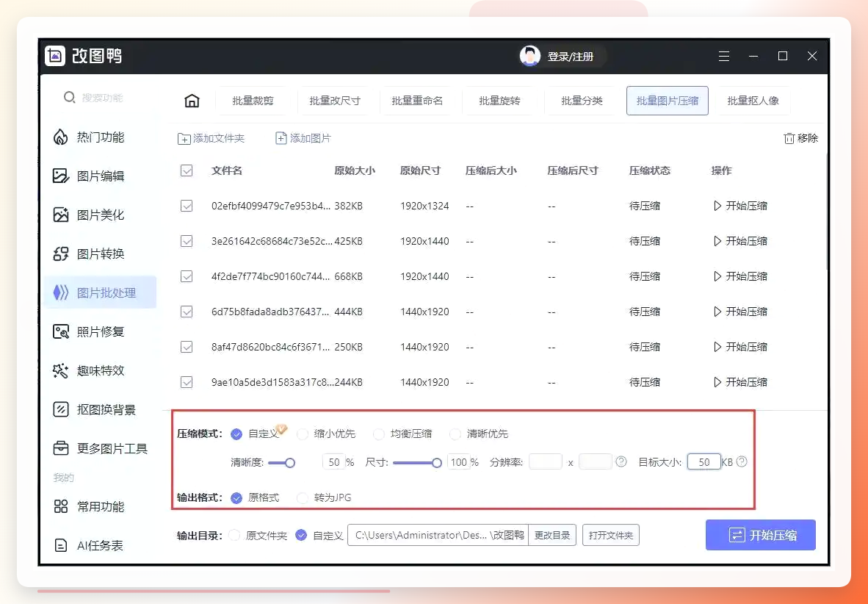The width and height of the screenshot is (868, 604).
Task: Click the search magnifier icon
Action: click(69, 98)
